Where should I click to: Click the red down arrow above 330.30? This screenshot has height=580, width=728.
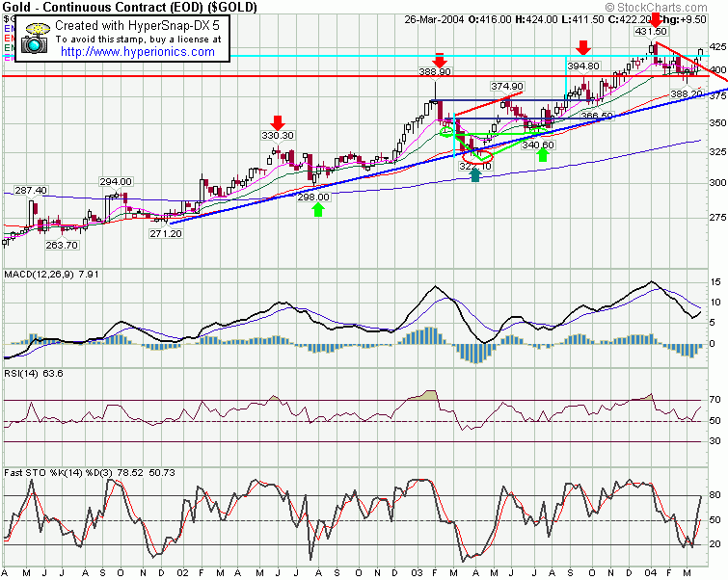coord(278,123)
